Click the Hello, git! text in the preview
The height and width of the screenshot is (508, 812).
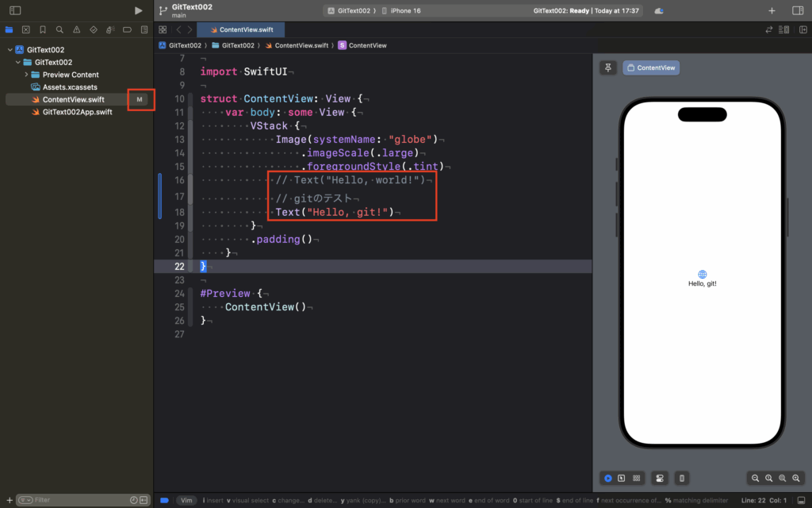[x=703, y=283]
